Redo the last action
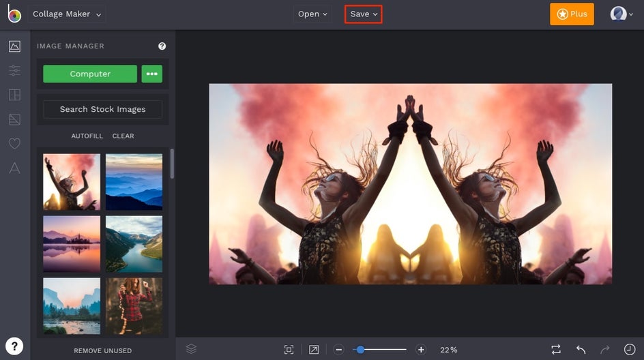This screenshot has height=360, width=644. coord(605,349)
